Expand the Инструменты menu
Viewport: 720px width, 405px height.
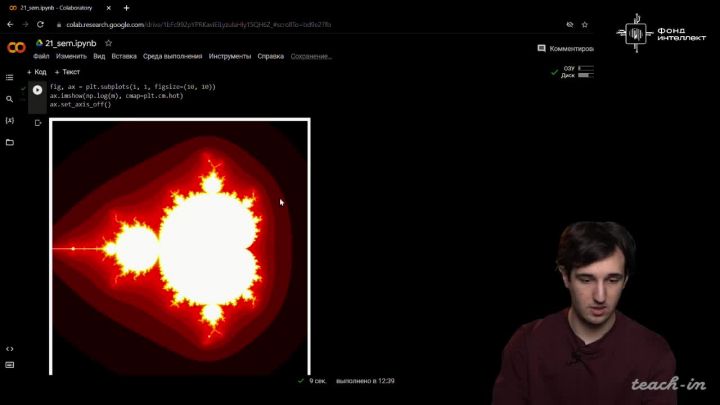[x=230, y=56]
